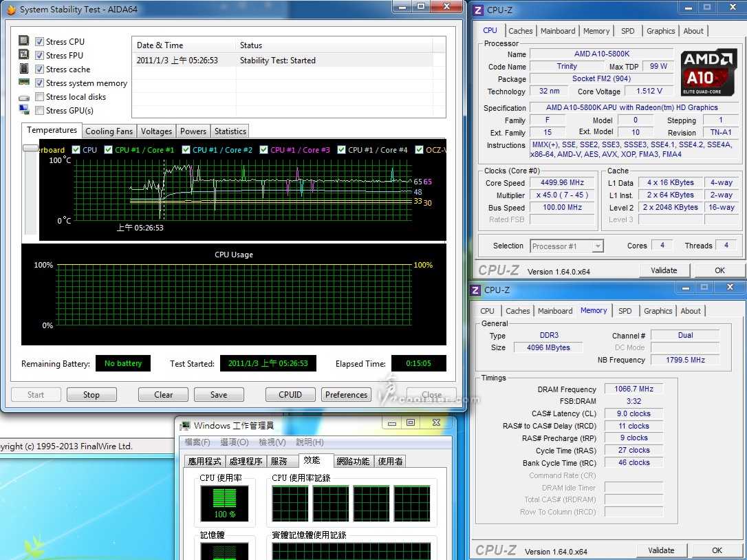Viewport: 747px width, 560px height.
Task: Enable Stress GPU(s) checkbox
Action: pyautogui.click(x=39, y=111)
